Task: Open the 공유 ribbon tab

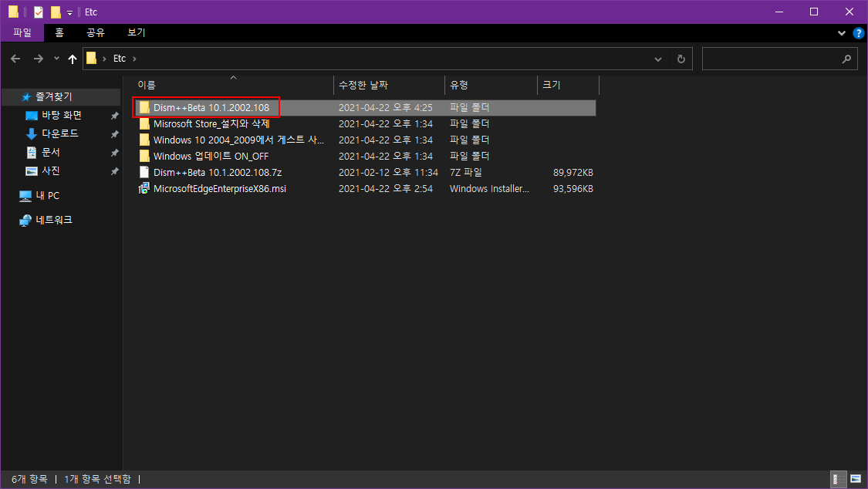Action: coord(96,32)
